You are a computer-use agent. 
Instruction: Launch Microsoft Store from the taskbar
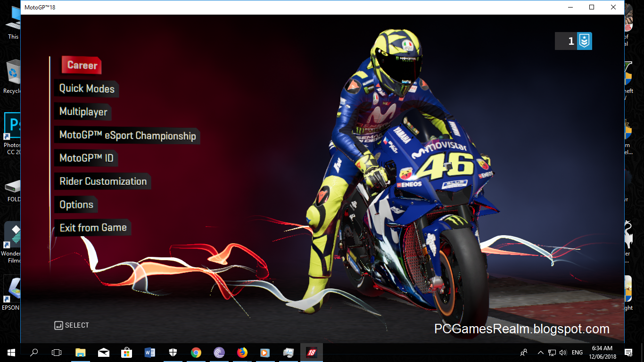[x=127, y=353]
